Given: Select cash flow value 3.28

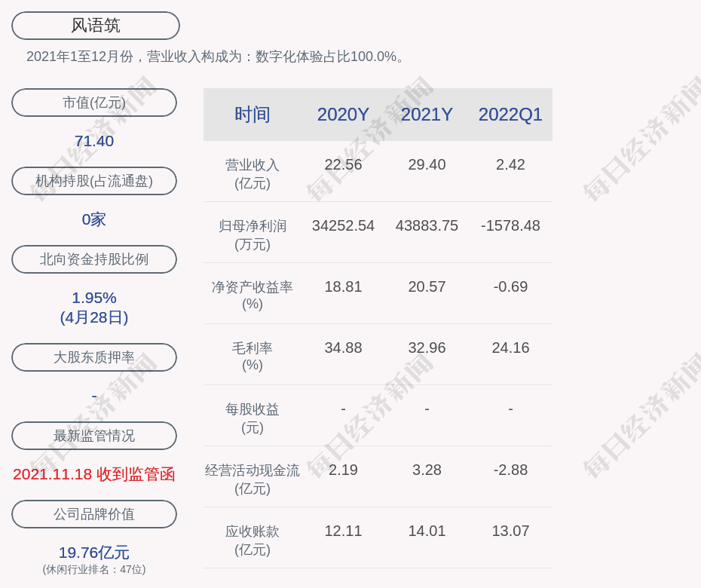Looking at the screenshot, I should point(427,470).
